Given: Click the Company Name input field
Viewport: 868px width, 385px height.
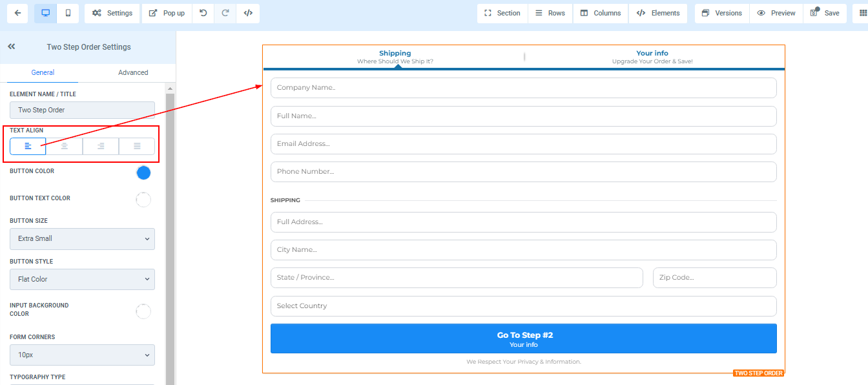Looking at the screenshot, I should [x=523, y=88].
